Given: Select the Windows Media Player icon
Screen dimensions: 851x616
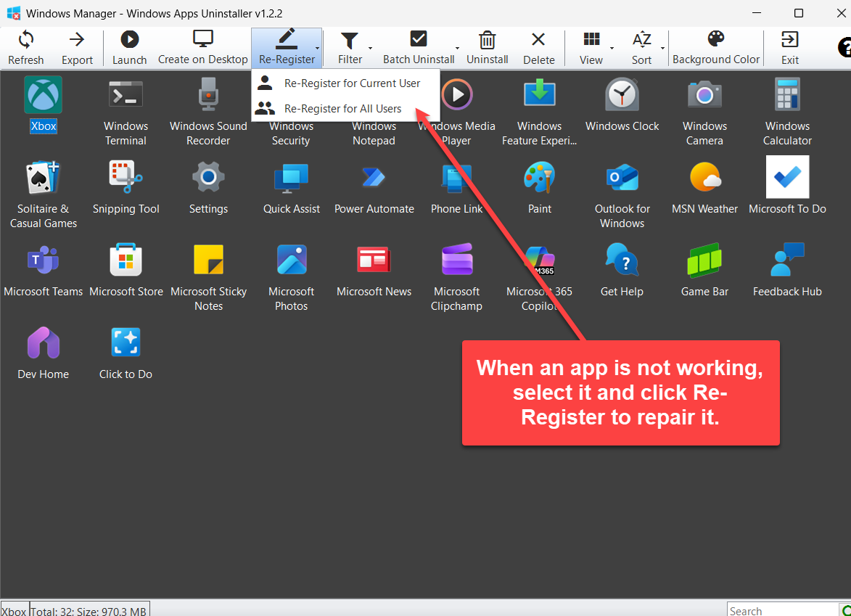Looking at the screenshot, I should (x=457, y=95).
